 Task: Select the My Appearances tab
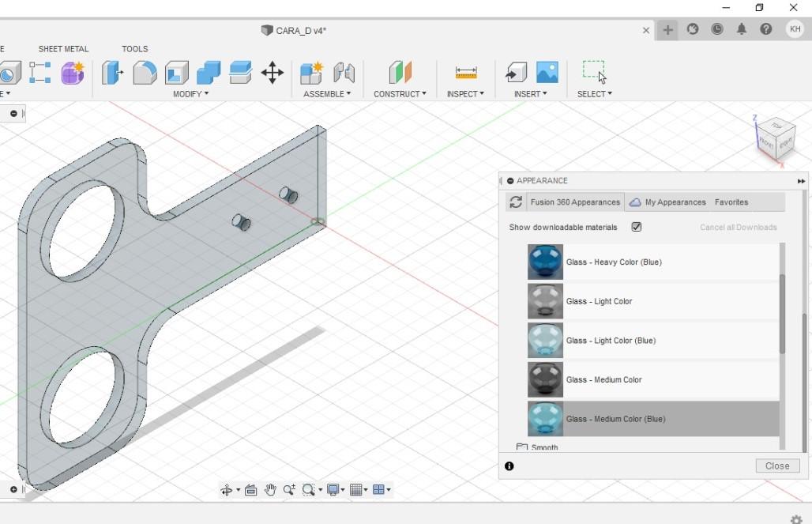click(667, 202)
